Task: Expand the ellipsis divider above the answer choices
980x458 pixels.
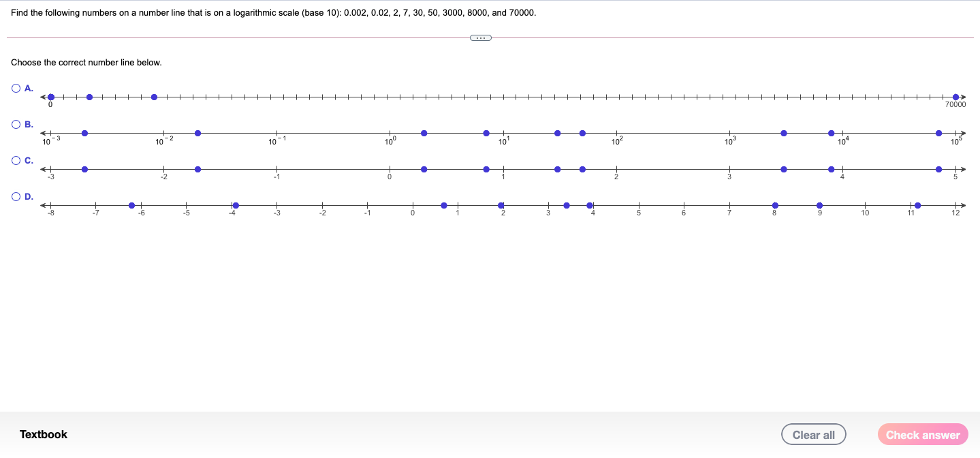Action: coord(480,37)
